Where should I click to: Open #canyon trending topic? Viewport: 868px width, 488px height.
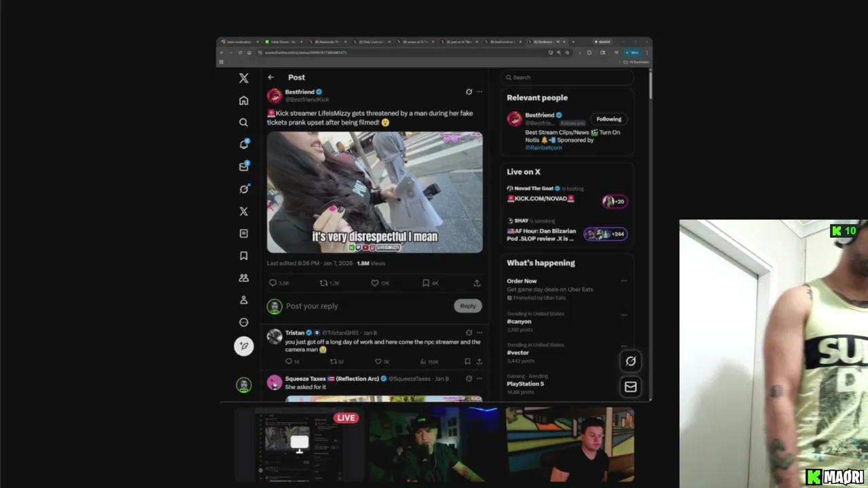click(519, 321)
